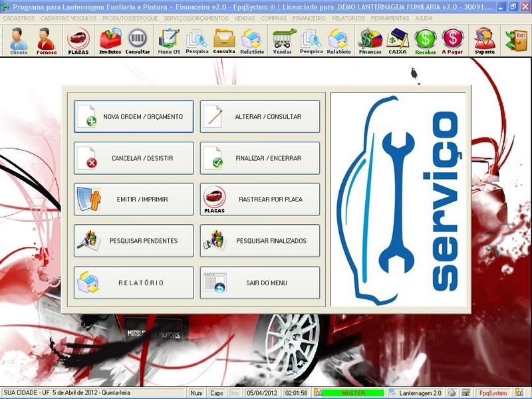532x399 pixels.
Task: Click the Caps indicator in status bar
Action: click(x=217, y=393)
